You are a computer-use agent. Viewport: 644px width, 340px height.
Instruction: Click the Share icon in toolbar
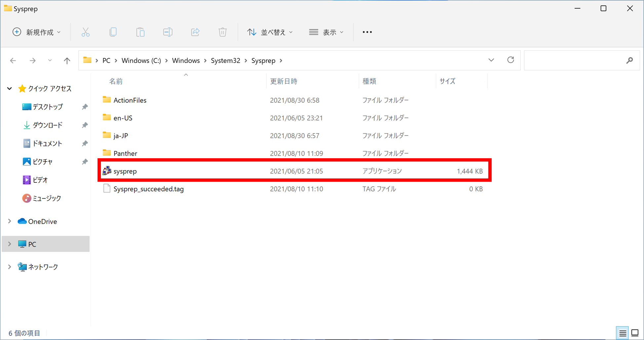195,32
